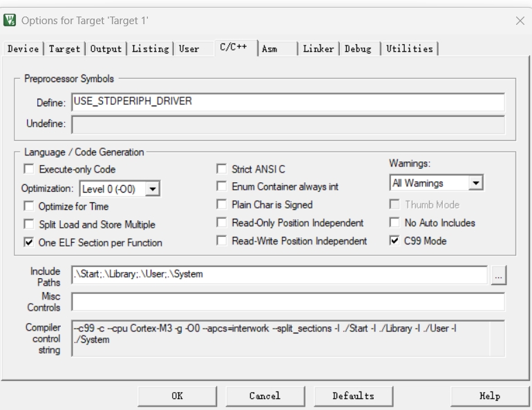The height and width of the screenshot is (410, 532).
Task: Check Read-Only Position Independent
Action: pyautogui.click(x=222, y=223)
